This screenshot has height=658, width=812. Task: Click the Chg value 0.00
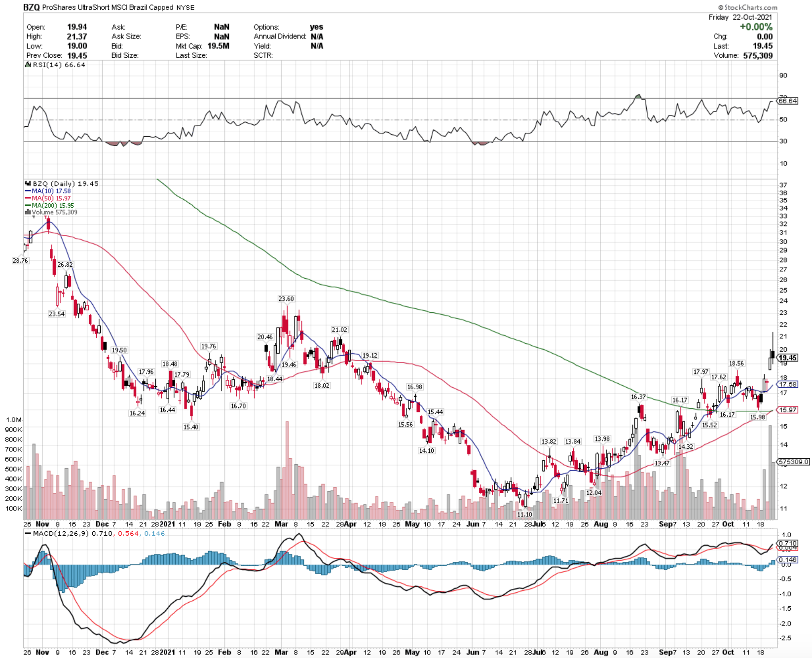pos(765,37)
